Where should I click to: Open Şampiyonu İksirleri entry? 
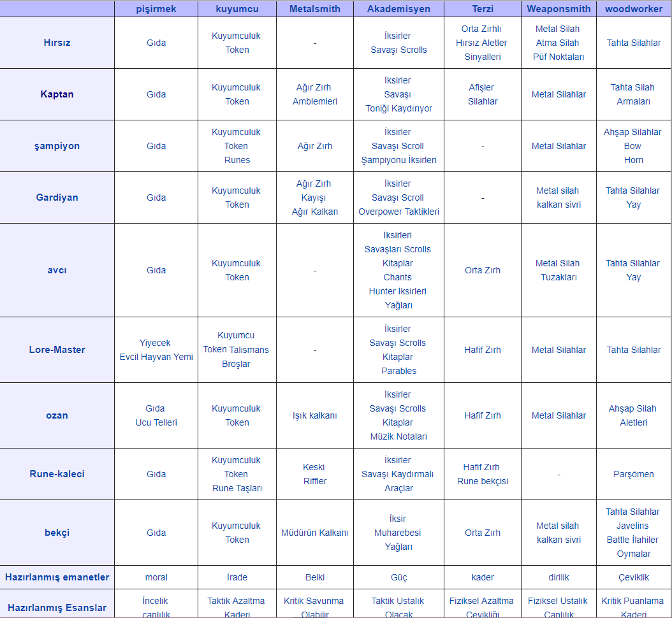(x=399, y=160)
